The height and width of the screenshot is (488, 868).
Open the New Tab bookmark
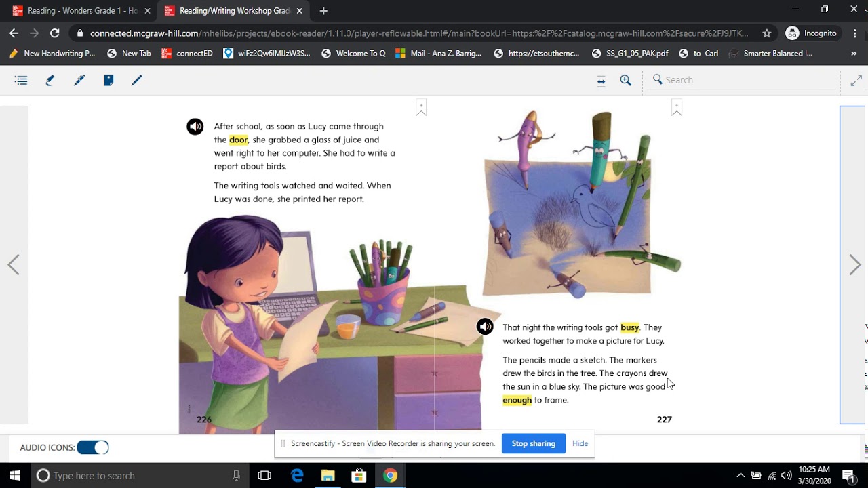point(129,53)
